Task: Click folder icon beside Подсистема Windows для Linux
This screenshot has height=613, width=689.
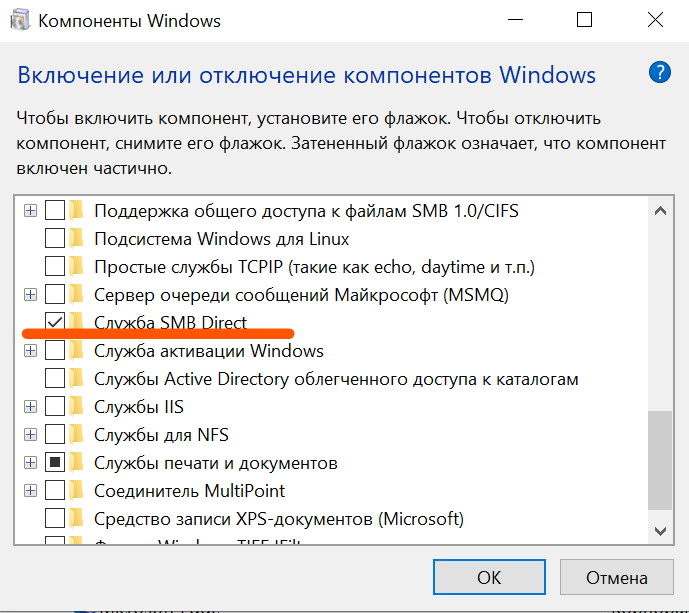Action: pyautogui.click(x=78, y=239)
